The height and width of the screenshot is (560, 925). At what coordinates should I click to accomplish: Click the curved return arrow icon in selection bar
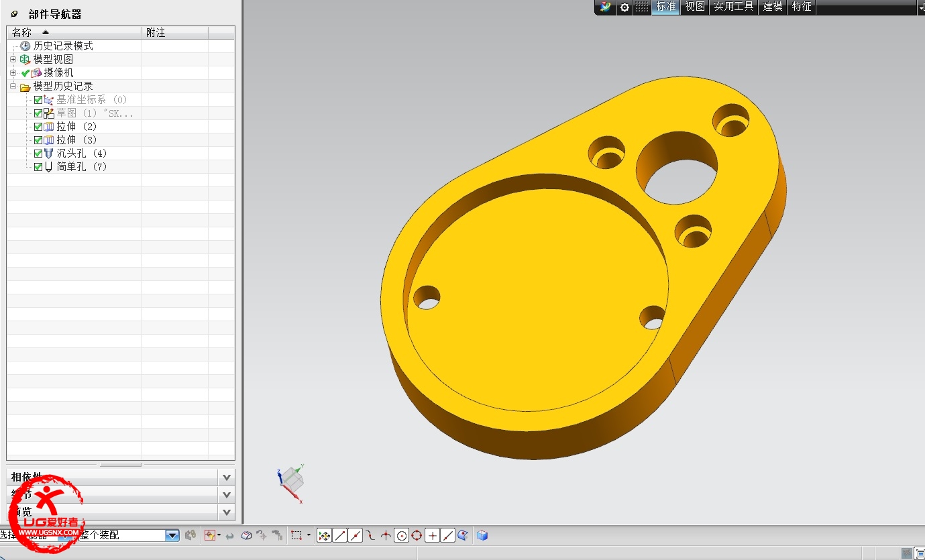click(x=229, y=536)
